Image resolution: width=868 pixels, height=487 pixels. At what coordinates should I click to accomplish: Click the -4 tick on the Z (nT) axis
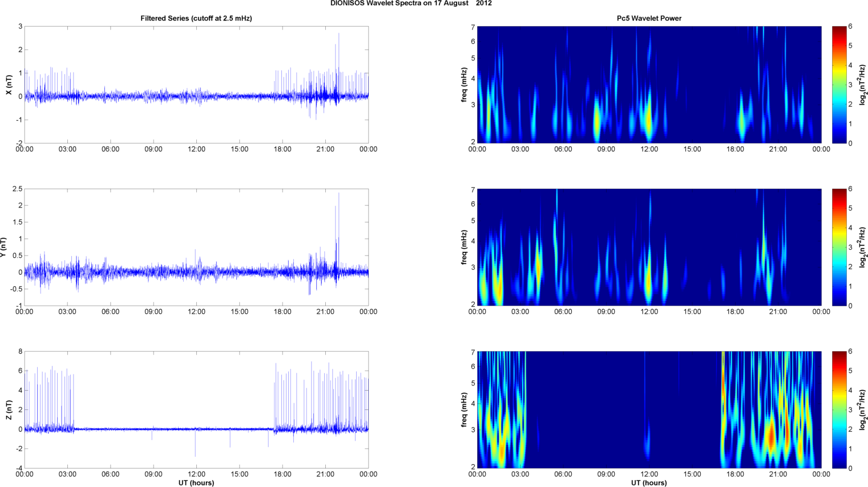19,469
